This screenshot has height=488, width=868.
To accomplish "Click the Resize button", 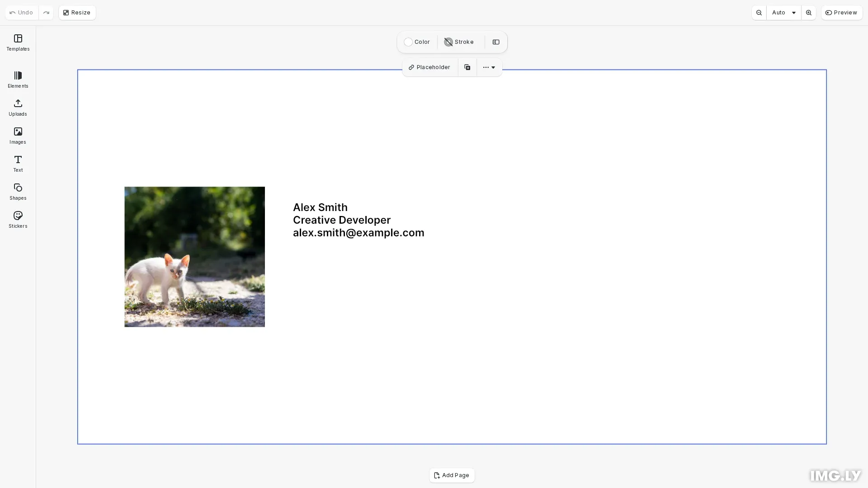I will (77, 12).
